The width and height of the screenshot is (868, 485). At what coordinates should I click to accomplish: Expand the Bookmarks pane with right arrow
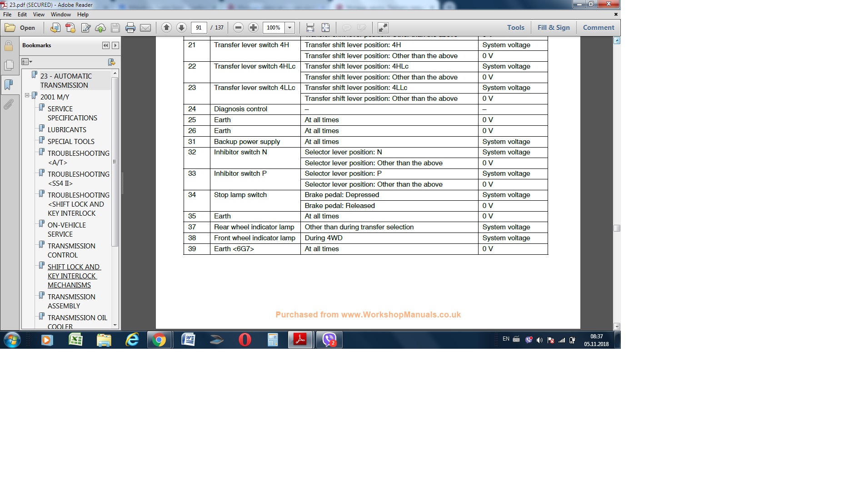point(115,45)
